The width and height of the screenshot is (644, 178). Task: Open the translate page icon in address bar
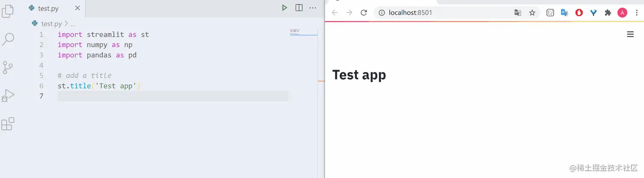pyautogui.click(x=518, y=13)
